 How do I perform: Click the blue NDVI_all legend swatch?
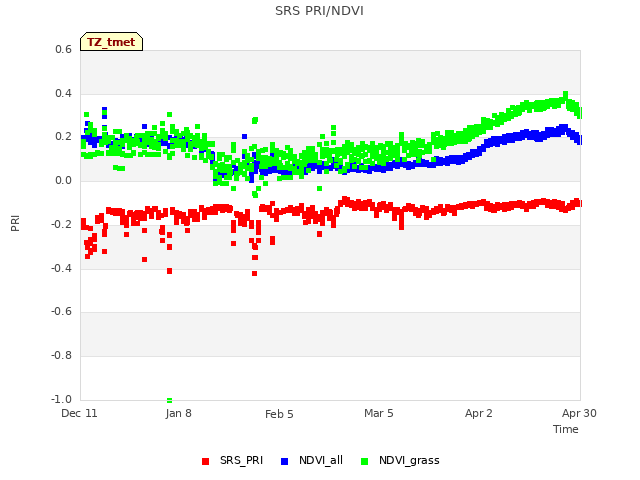[284, 461]
